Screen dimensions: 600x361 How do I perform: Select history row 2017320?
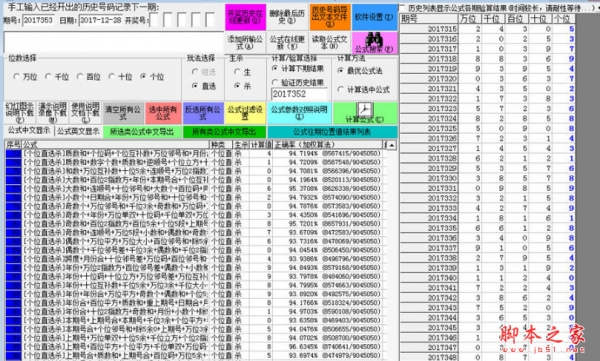[x=488, y=78]
